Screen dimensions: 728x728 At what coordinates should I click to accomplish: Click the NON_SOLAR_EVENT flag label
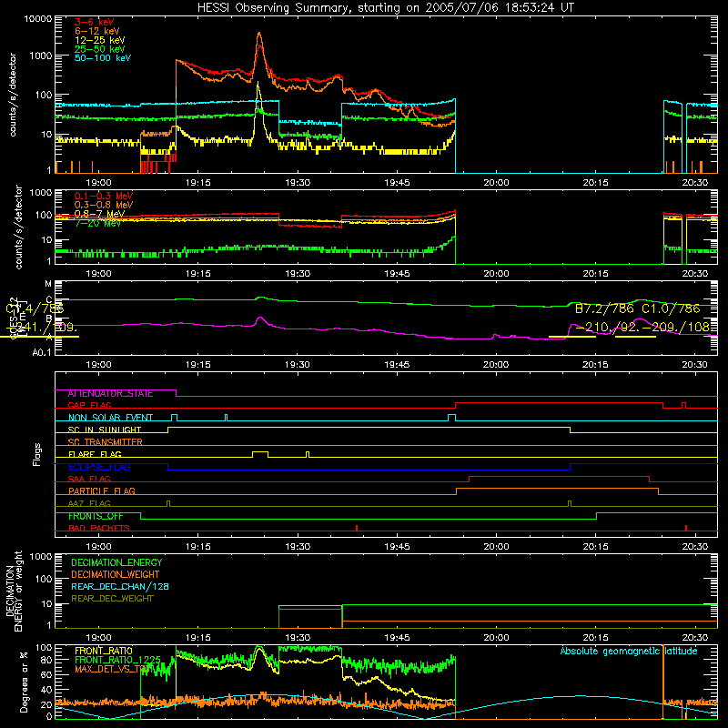click(x=110, y=418)
